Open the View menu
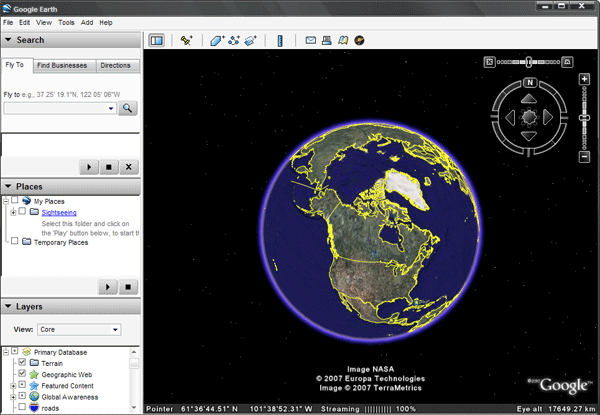This screenshot has width=600, height=415. click(x=44, y=23)
